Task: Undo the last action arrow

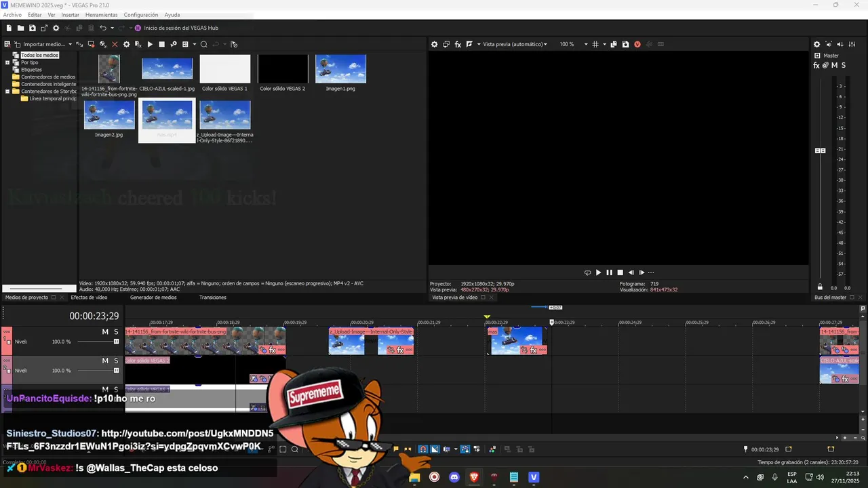Action: pyautogui.click(x=102, y=28)
